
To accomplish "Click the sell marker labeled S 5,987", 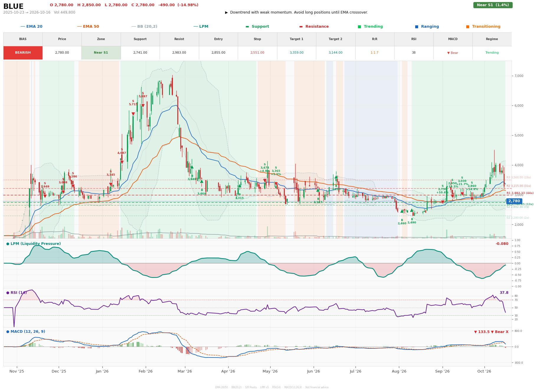I will (x=143, y=106).
